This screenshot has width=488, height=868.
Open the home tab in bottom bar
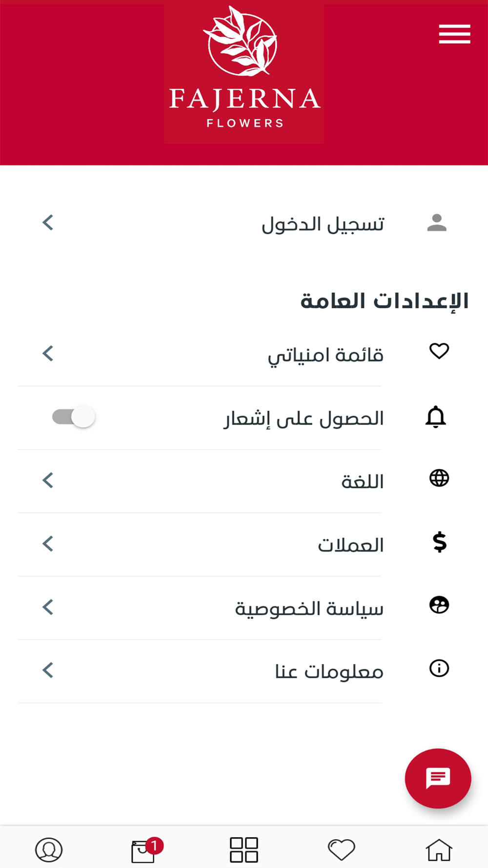pos(439,850)
